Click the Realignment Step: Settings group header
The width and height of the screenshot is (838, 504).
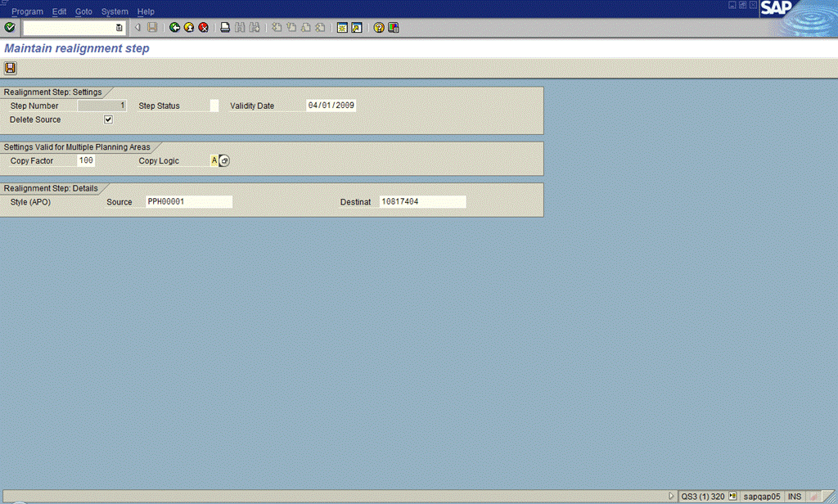[53, 92]
